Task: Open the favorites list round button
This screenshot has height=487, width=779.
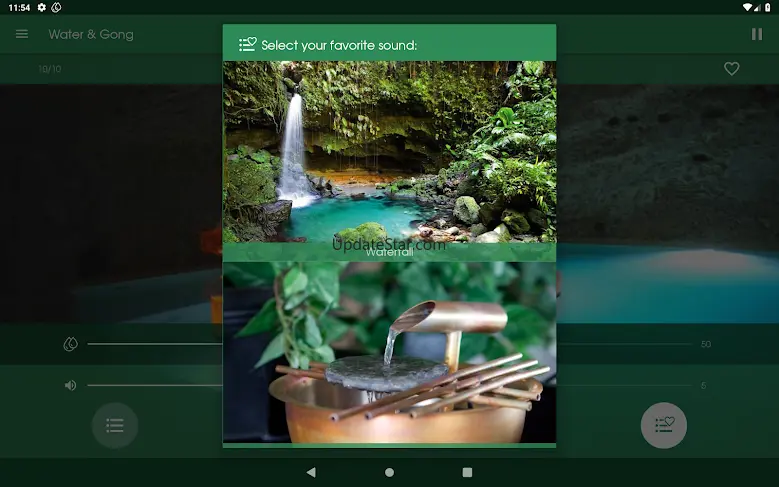Action: pos(664,425)
